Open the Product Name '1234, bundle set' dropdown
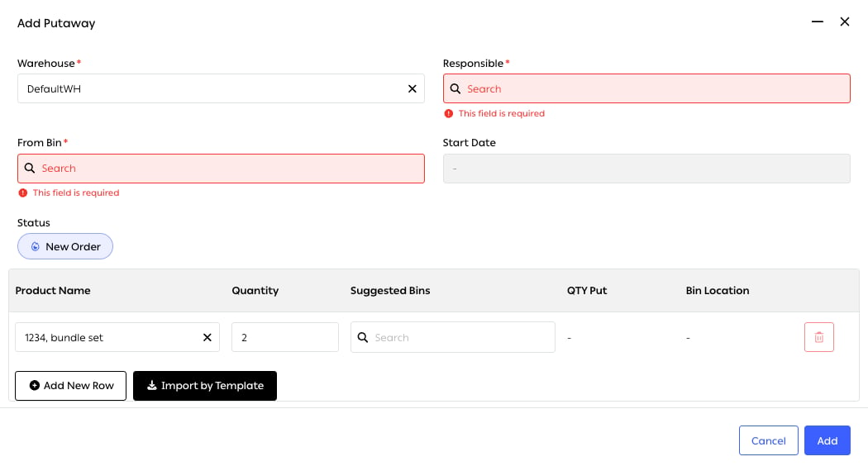The height and width of the screenshot is (466, 868). pyautogui.click(x=117, y=337)
